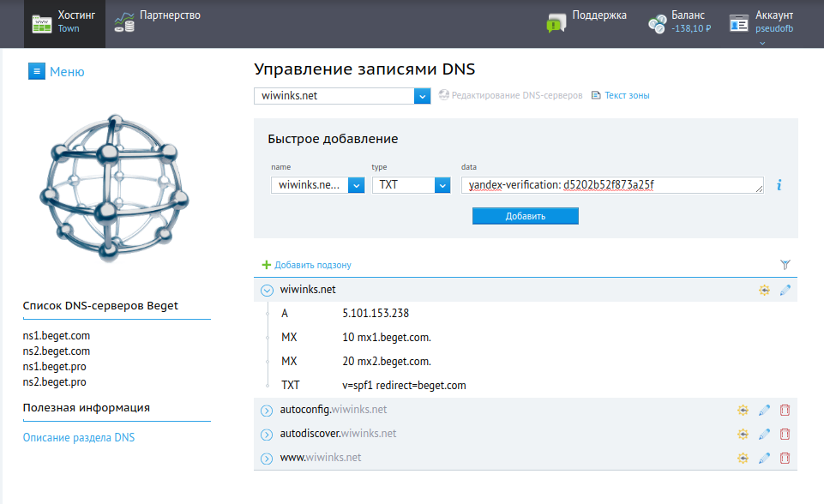
Task: Delete the www.wiwinks.net subzone
Action: [x=785, y=459]
